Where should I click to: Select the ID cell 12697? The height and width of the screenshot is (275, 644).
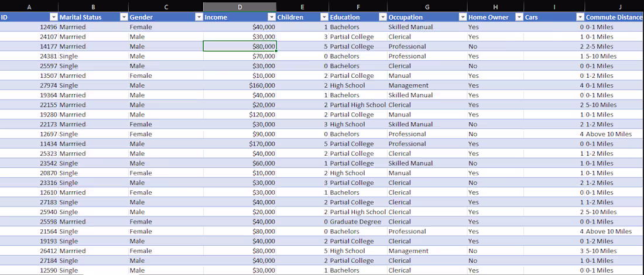(29, 134)
